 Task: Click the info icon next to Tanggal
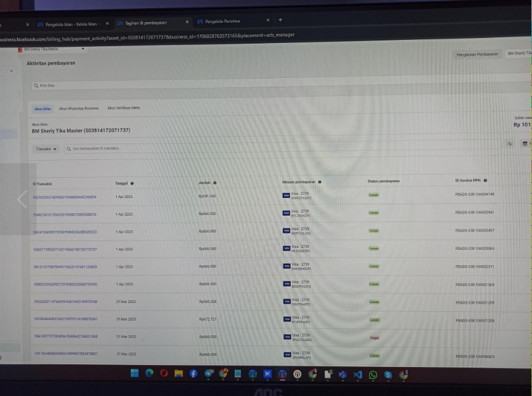click(132, 183)
